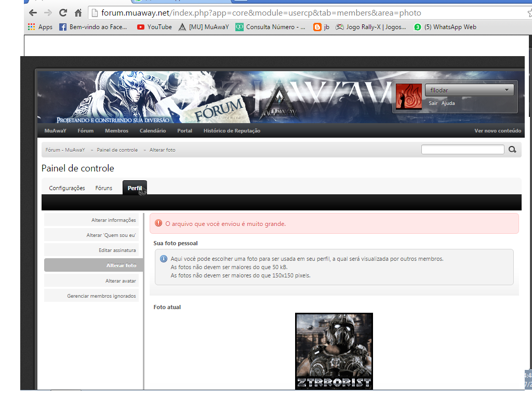Open the WhatsApp Web bookmark
The image size is (532, 399).
click(x=445, y=27)
